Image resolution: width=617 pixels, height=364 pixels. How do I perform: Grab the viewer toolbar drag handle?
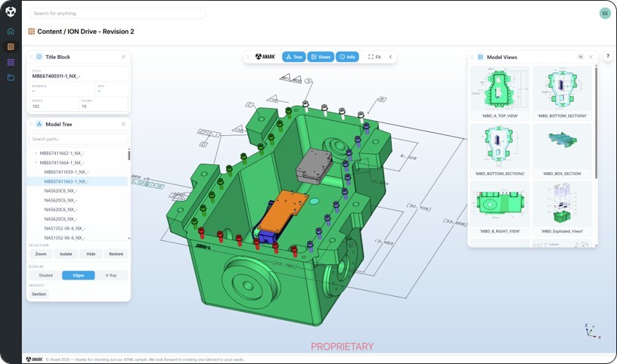point(248,57)
